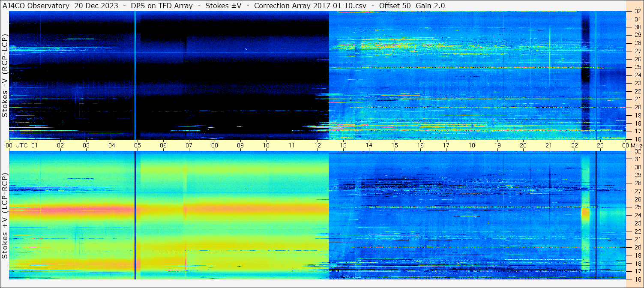Click the 'Offset 50' header value
The image size is (644, 288).
pyautogui.click(x=395, y=6)
